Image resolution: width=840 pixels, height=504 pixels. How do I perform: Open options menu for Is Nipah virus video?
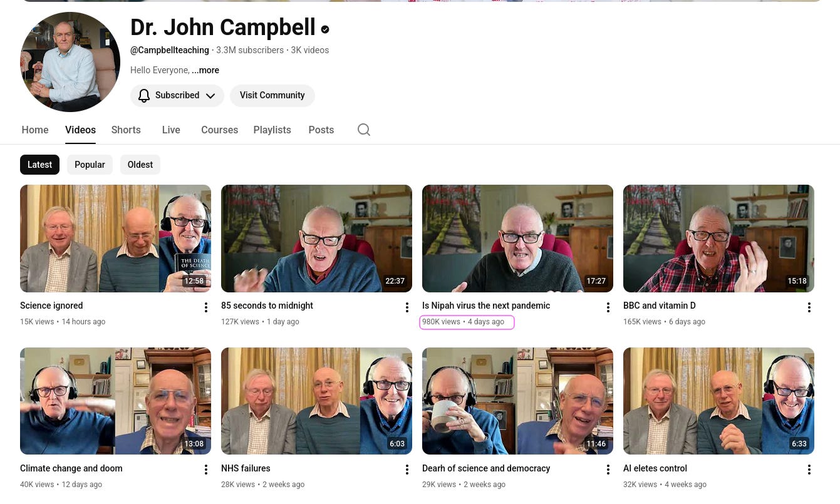point(608,307)
